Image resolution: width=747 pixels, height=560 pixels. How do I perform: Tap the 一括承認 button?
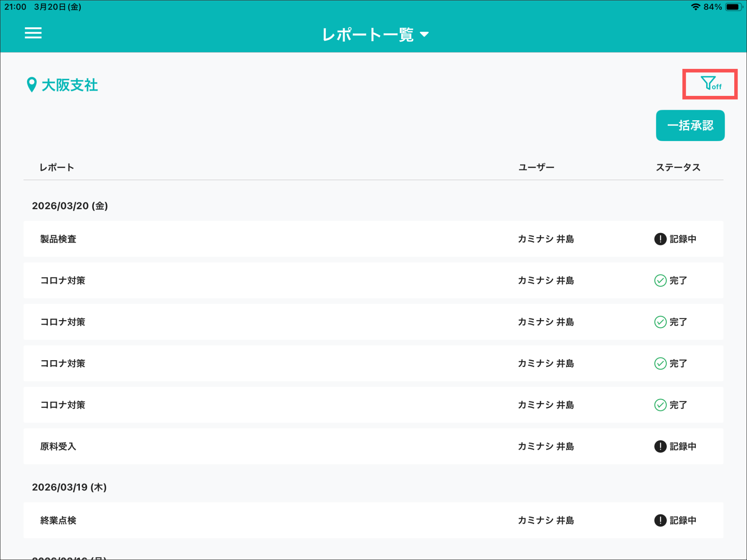point(690,125)
